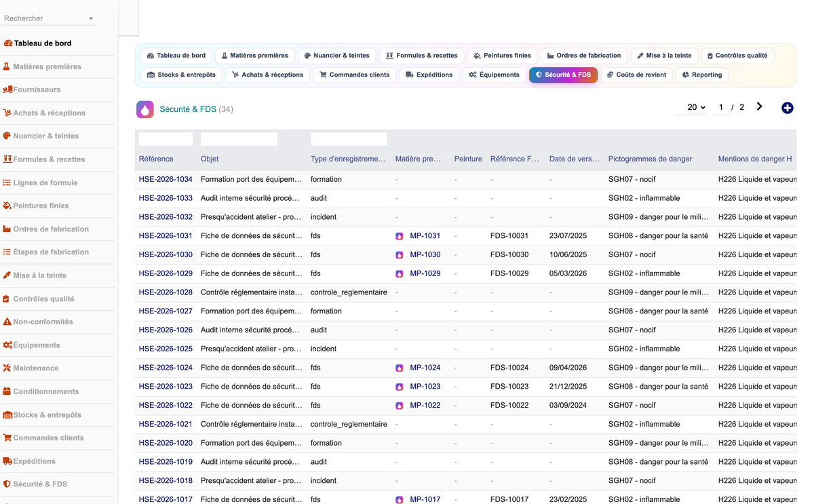Switch to Mise à la teinte tab
The image size is (814, 504).
[x=664, y=56]
